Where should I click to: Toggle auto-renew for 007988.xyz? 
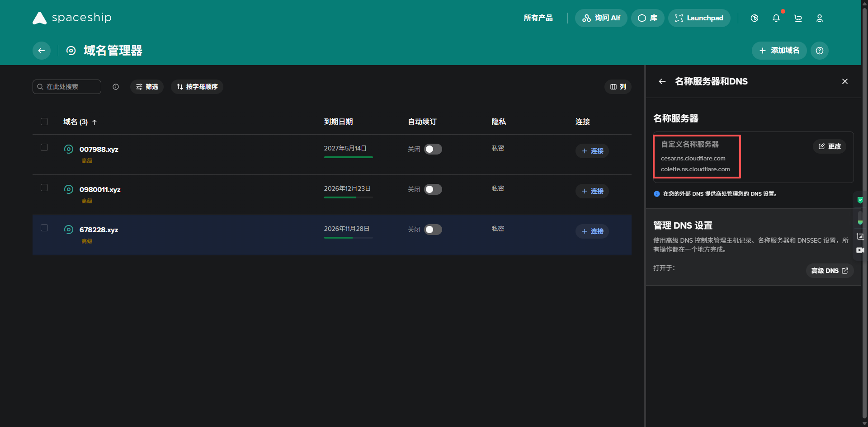[x=433, y=149]
